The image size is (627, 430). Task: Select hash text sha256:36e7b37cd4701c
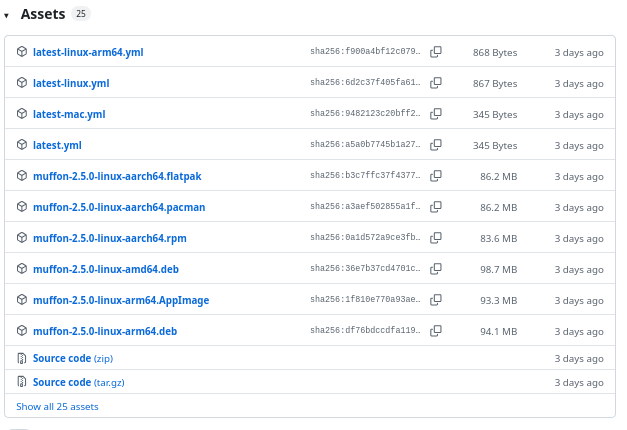365,268
